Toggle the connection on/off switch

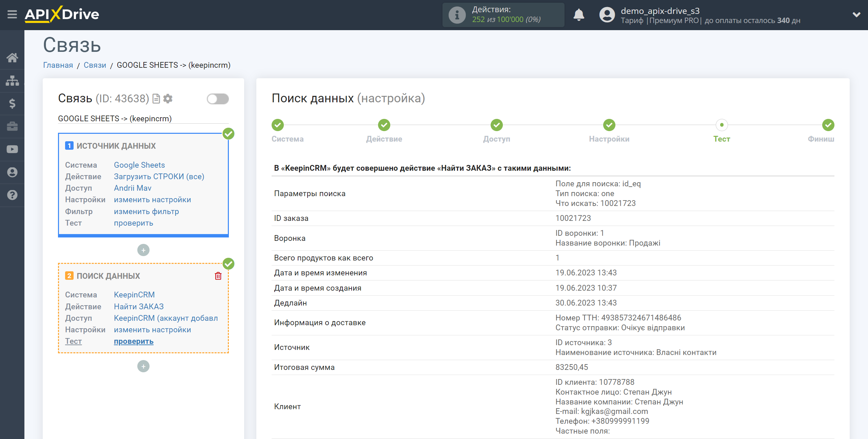[218, 99]
